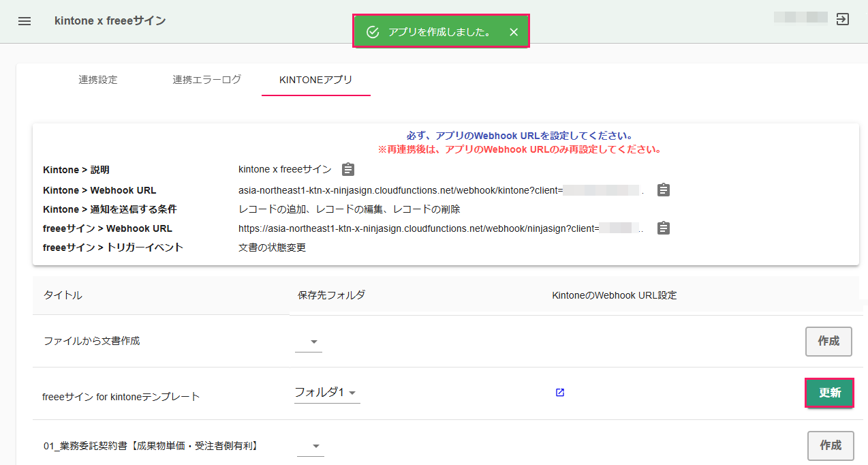Click the Kintone > Webhook URL label
868x465 pixels.
(99, 190)
